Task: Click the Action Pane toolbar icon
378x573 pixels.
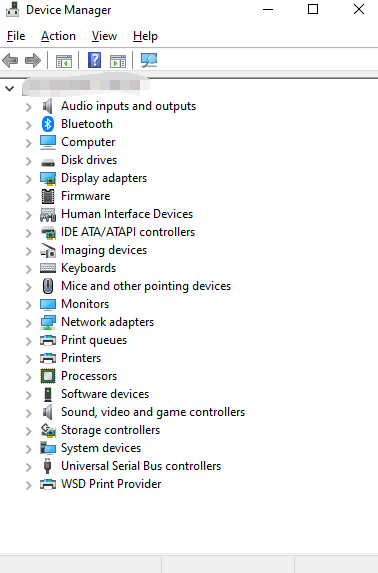Action: 118,61
